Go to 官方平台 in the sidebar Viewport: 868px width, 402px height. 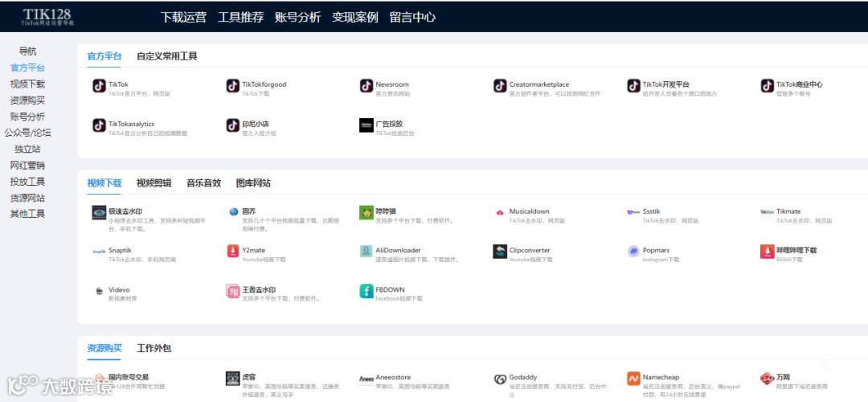pyautogui.click(x=27, y=68)
